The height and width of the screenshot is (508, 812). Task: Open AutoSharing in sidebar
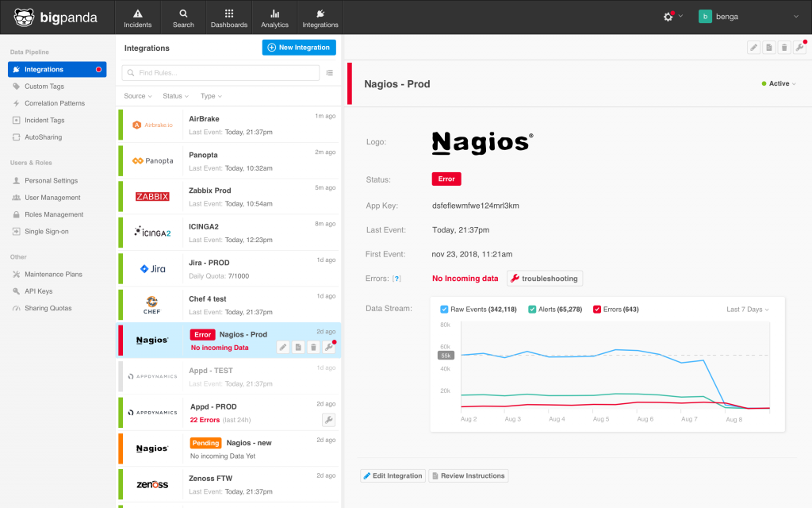[43, 137]
